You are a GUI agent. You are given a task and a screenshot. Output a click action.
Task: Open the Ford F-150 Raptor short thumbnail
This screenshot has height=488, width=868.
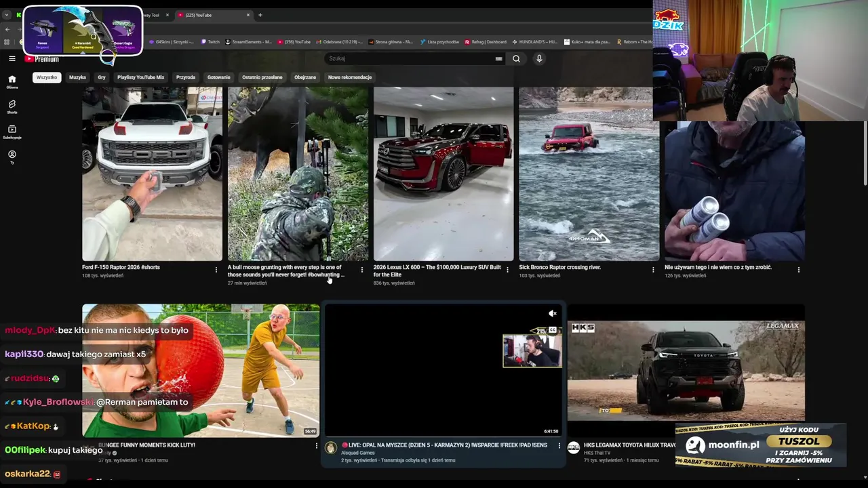(152, 174)
